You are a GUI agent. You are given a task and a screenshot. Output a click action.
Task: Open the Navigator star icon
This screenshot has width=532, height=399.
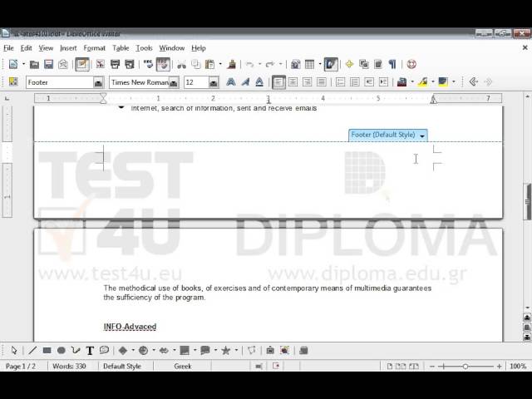coord(349,64)
